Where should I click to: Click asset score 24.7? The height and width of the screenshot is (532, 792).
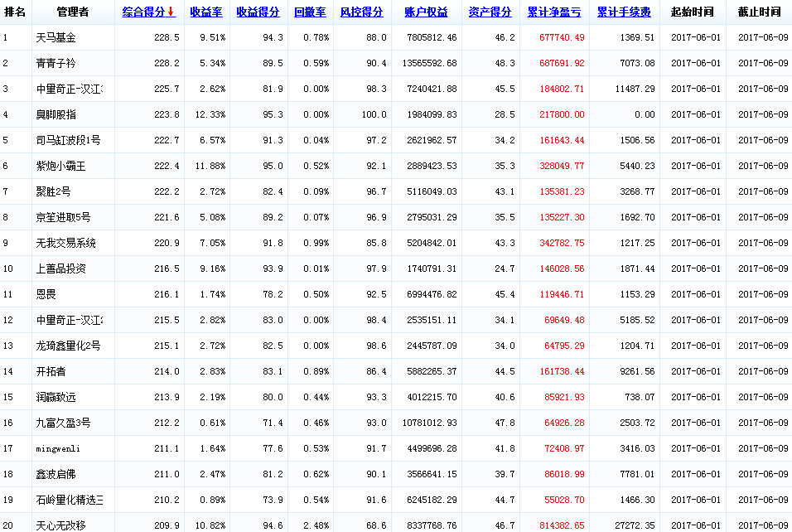tap(505, 268)
